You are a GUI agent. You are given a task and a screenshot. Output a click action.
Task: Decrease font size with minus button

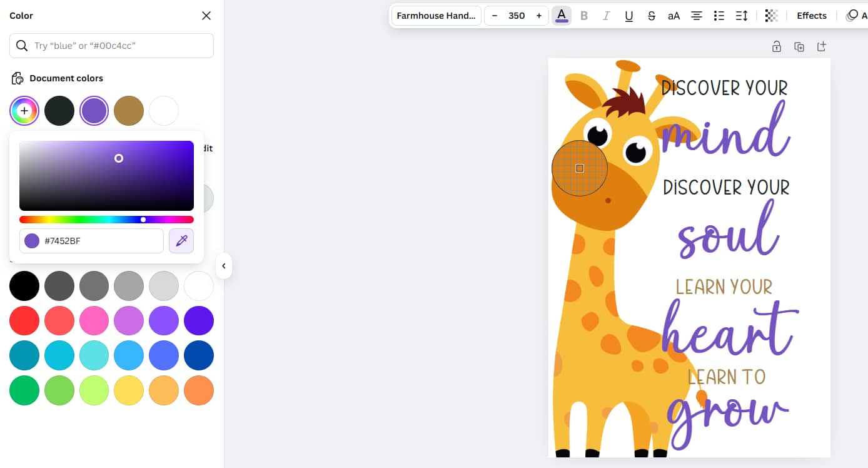(495, 16)
